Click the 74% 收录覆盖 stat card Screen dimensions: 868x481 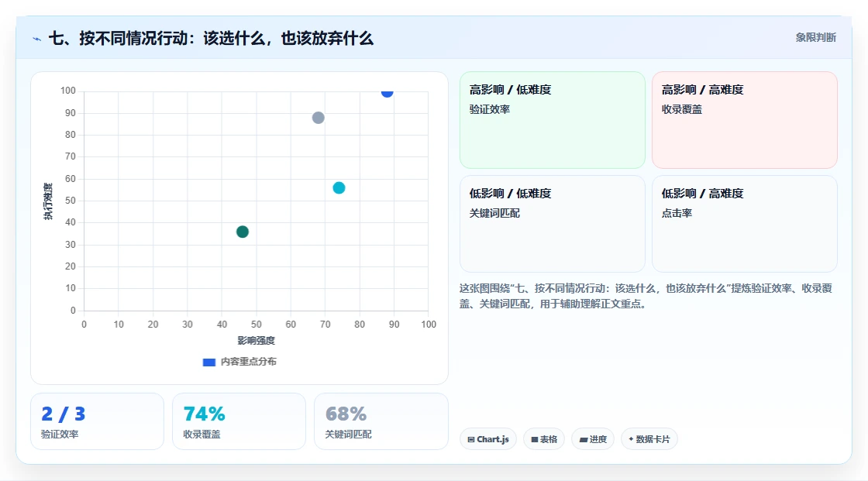coord(239,422)
